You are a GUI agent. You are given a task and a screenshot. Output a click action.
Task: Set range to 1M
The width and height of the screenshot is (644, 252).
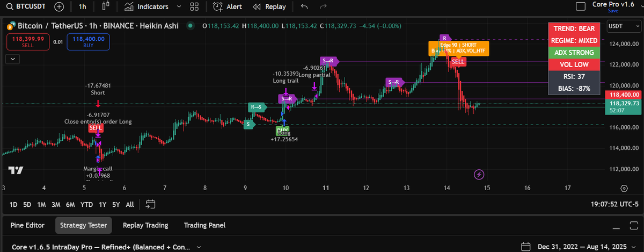[x=41, y=204]
